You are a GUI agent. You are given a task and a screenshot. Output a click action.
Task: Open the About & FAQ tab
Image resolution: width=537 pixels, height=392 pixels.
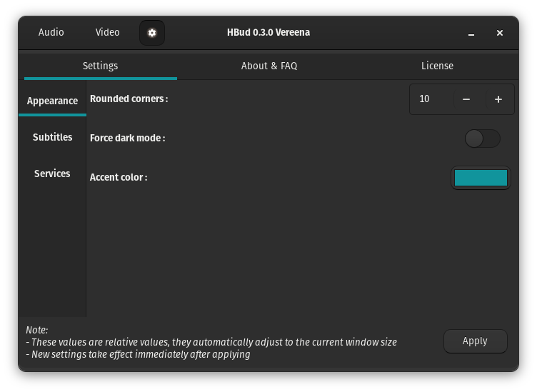[x=269, y=66]
